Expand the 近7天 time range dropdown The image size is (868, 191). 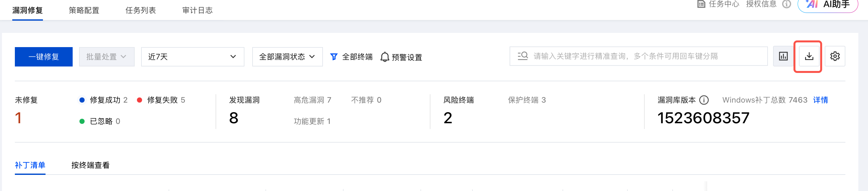192,57
